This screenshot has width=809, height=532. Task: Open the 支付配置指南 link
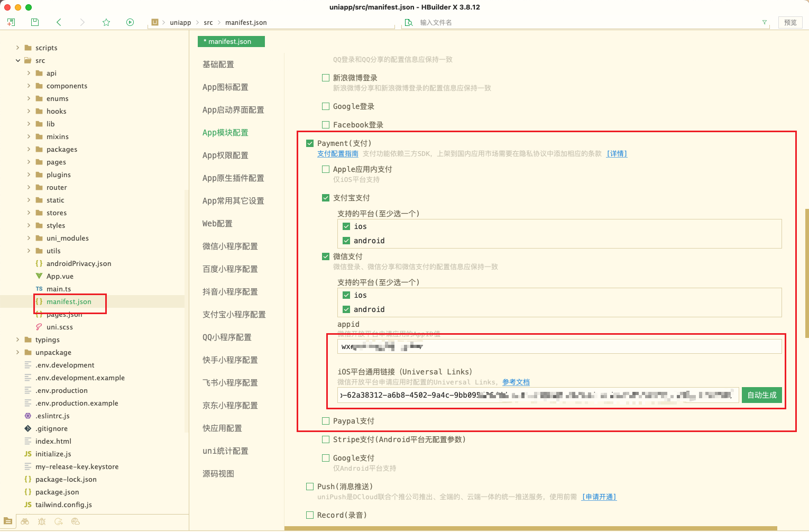[338, 154]
